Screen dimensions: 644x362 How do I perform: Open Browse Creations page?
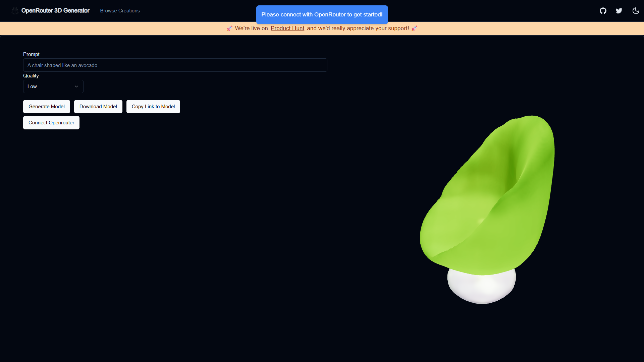(120, 11)
